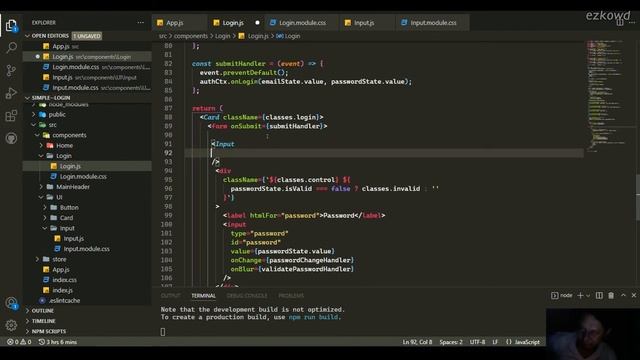This screenshot has width=640, height=360.
Task: Split the terminal panel
Action: tap(599, 296)
